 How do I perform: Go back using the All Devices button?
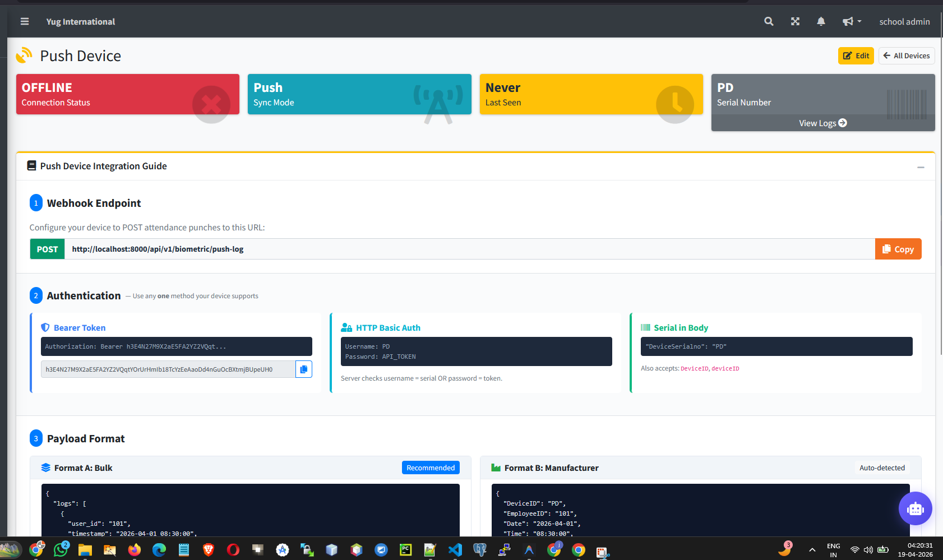(906, 55)
